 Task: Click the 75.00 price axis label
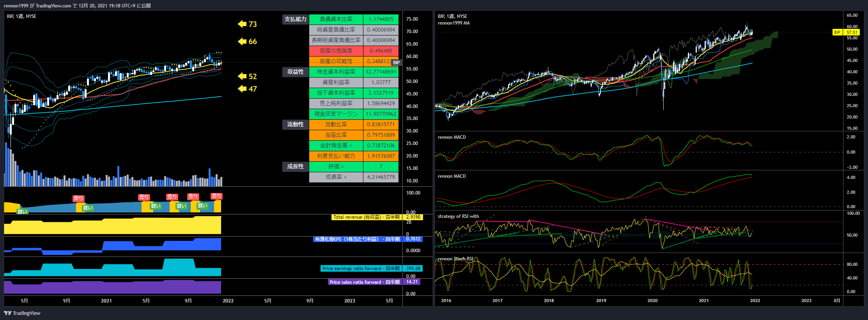[412, 19]
